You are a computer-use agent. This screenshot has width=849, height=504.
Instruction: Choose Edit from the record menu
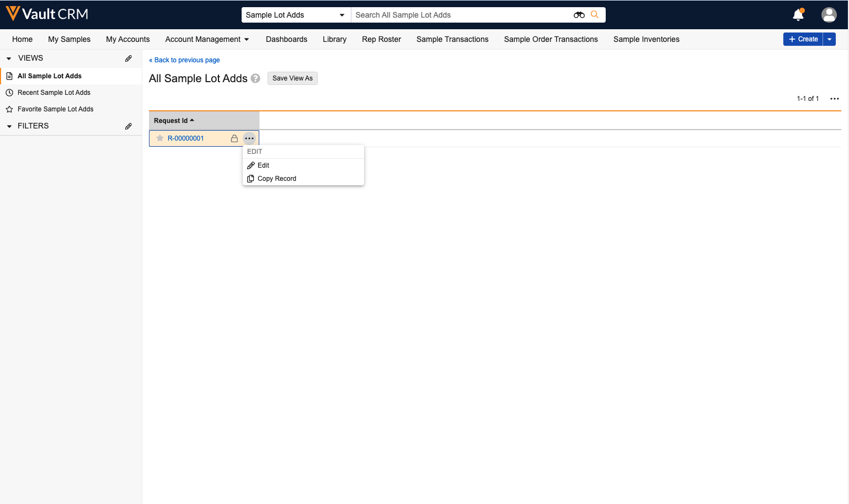(263, 165)
